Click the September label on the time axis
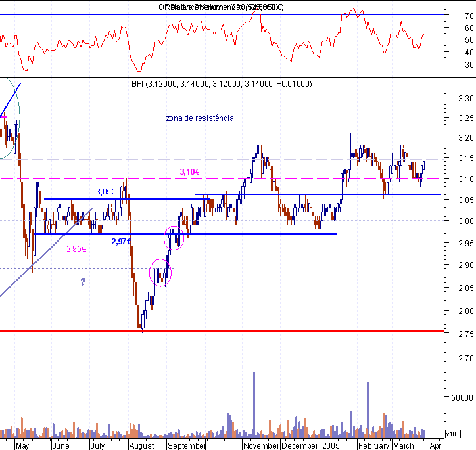This screenshot has width=476, height=450. click(187, 446)
